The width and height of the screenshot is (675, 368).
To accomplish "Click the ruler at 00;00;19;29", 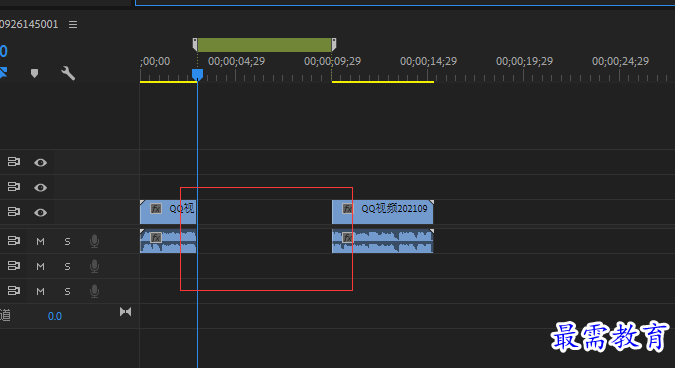I will pyautogui.click(x=524, y=62).
